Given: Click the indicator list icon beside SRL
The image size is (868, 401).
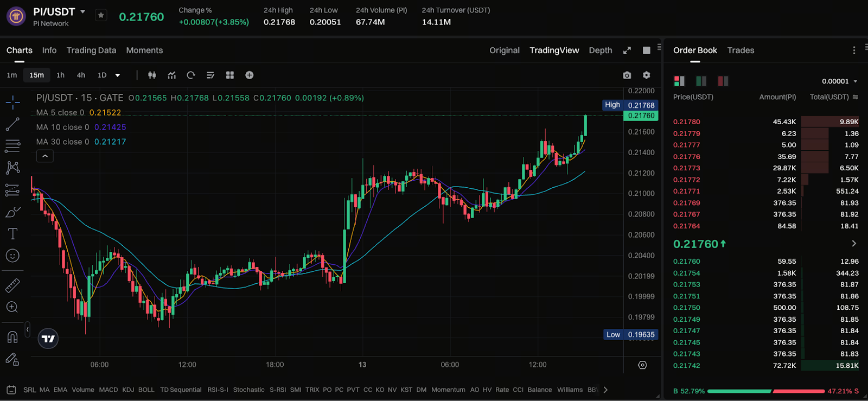Looking at the screenshot, I should [x=11, y=390].
